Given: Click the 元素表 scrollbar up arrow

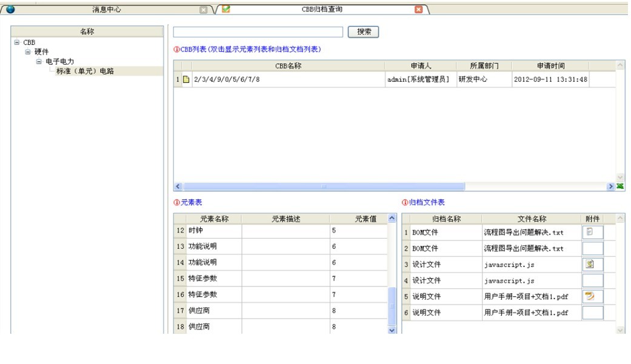Looking at the screenshot, I should coord(392,219).
